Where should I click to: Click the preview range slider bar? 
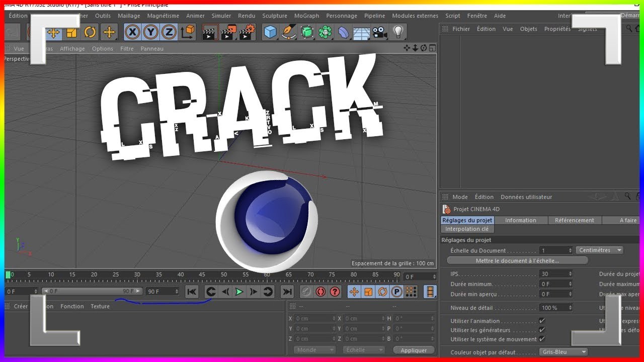(92, 291)
